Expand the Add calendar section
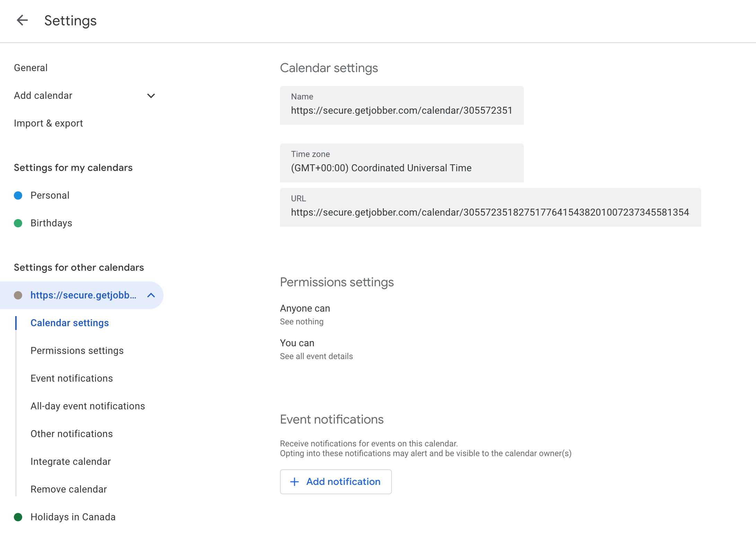Screen dimensions: 756x540 pyautogui.click(x=151, y=96)
